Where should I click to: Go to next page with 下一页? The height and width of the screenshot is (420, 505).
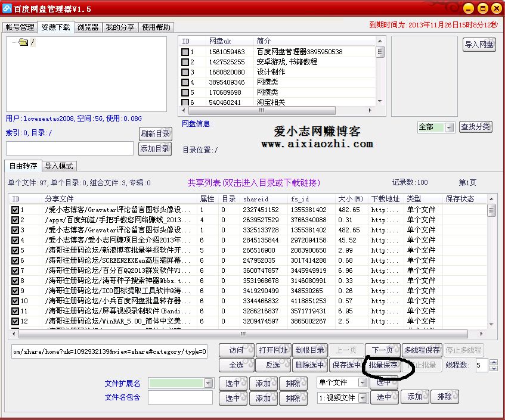383,350
